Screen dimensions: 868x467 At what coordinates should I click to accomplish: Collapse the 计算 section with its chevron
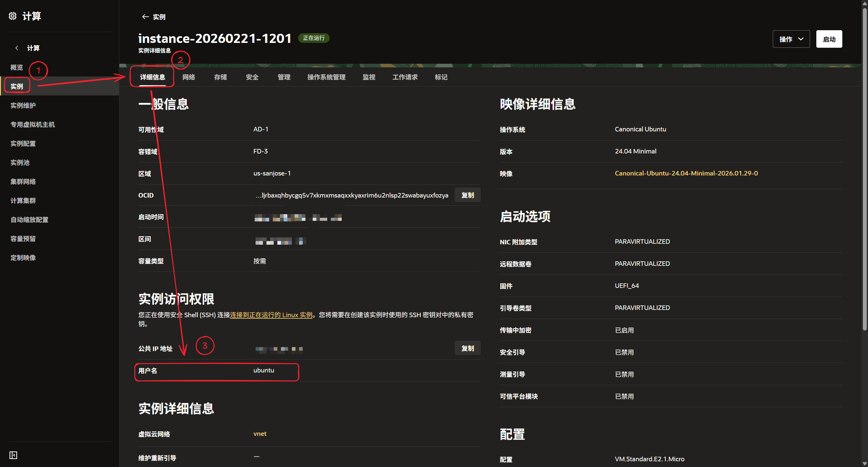(17, 48)
